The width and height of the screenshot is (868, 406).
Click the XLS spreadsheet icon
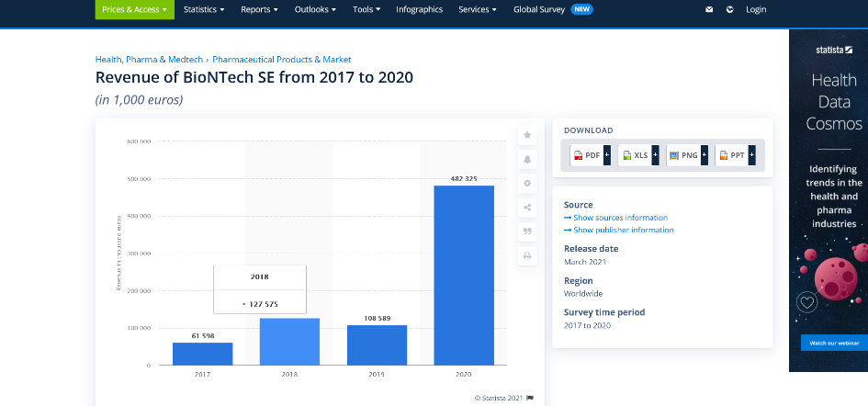(x=627, y=155)
